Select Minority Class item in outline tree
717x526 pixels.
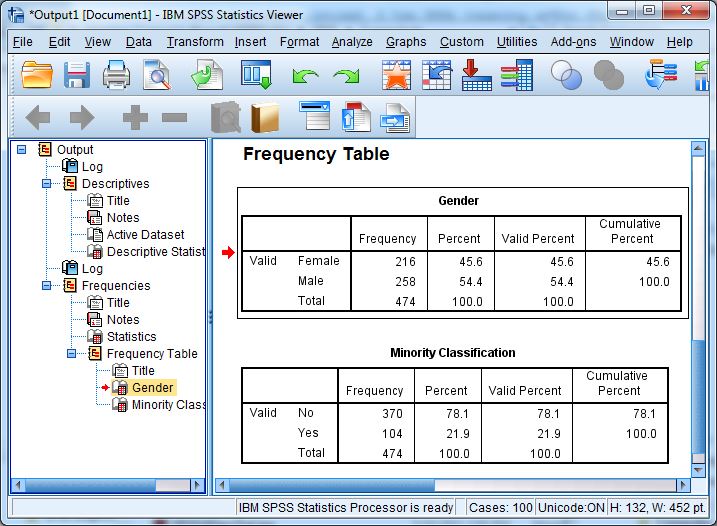(167, 405)
